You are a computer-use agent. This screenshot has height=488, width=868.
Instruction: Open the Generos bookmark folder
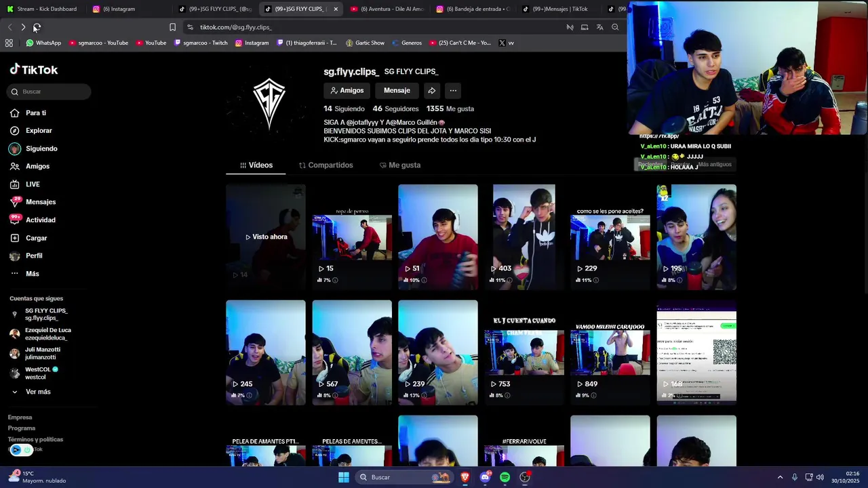406,43
